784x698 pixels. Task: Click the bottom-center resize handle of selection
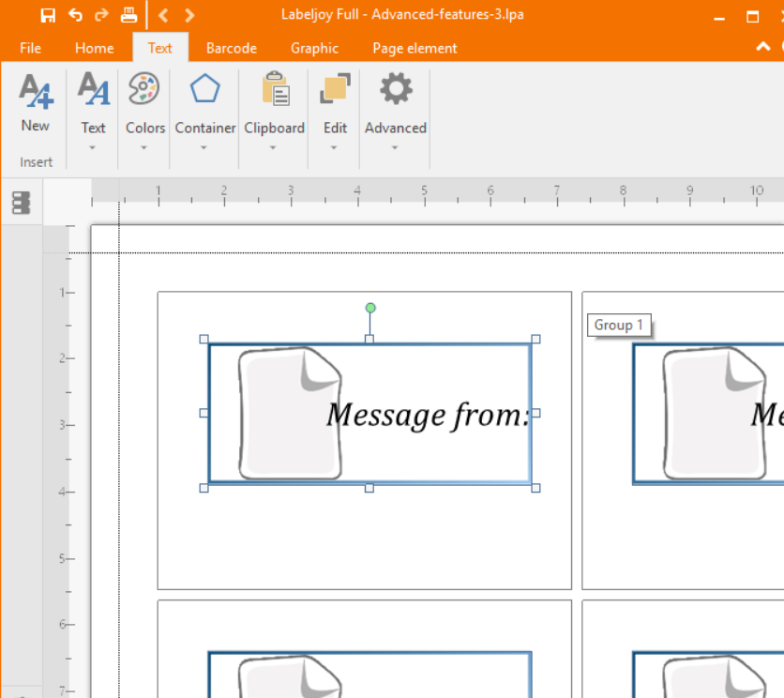369,488
